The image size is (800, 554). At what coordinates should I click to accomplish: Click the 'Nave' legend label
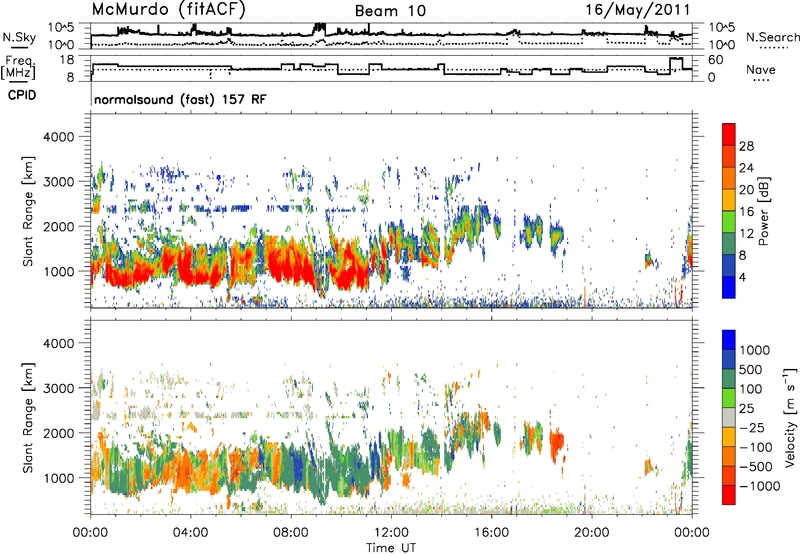(x=761, y=70)
